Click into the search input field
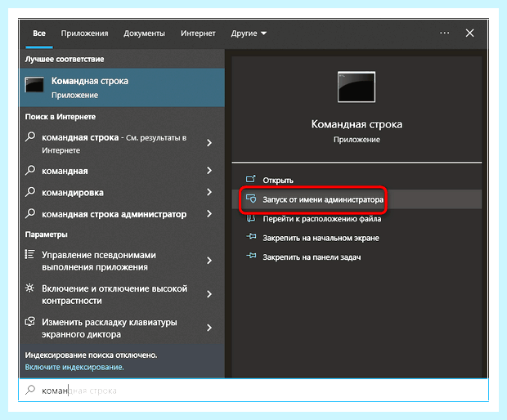Image resolution: width=507 pixels, height=420 pixels. 253,391
